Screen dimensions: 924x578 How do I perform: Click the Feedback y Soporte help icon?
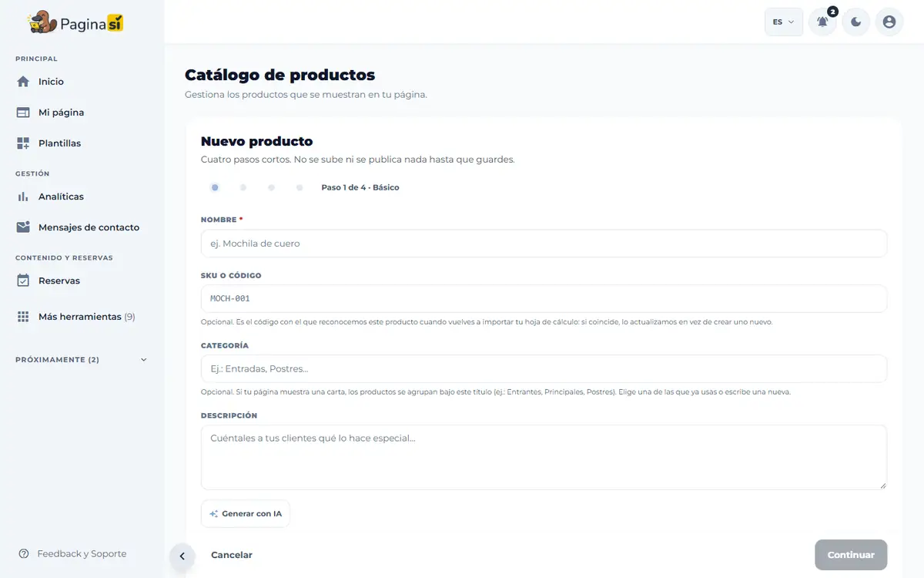click(x=24, y=553)
